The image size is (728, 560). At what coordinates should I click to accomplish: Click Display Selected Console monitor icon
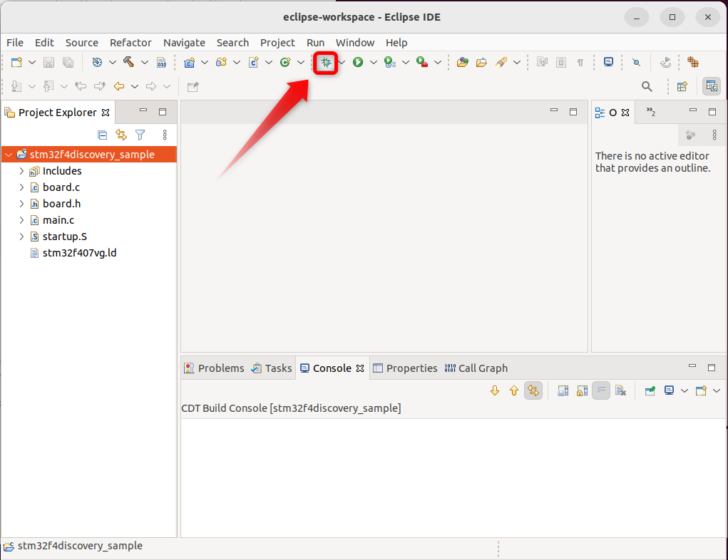click(x=669, y=390)
